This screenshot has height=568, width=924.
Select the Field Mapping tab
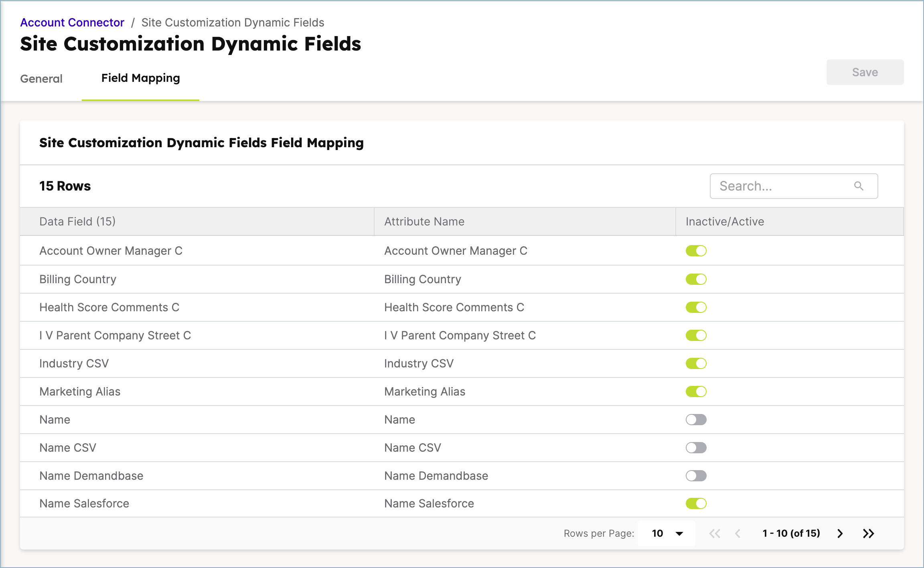click(x=140, y=78)
